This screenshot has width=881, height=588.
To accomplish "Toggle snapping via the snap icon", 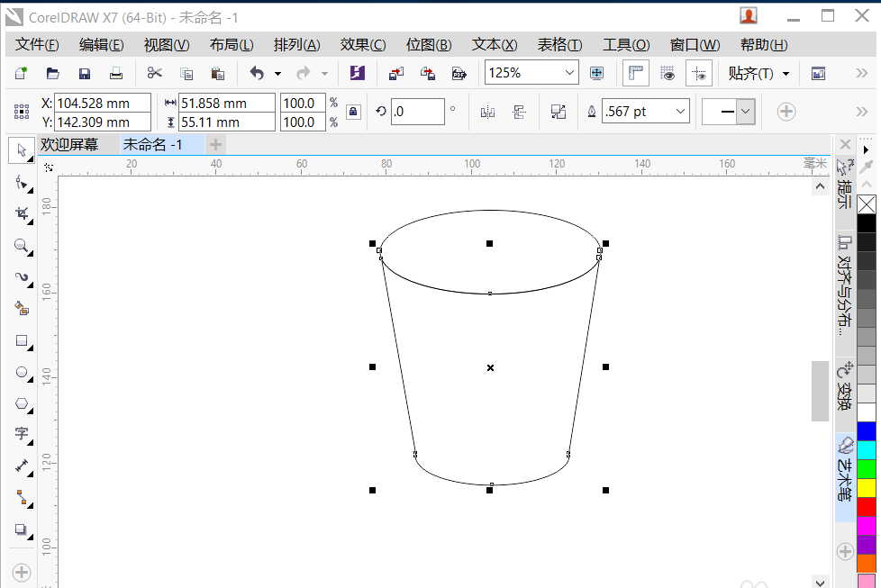I will (x=699, y=72).
